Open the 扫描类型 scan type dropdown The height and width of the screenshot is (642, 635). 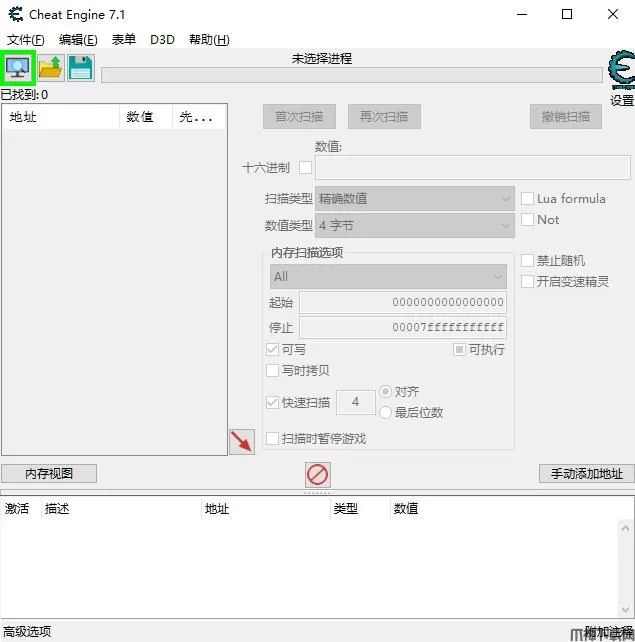click(x=415, y=199)
